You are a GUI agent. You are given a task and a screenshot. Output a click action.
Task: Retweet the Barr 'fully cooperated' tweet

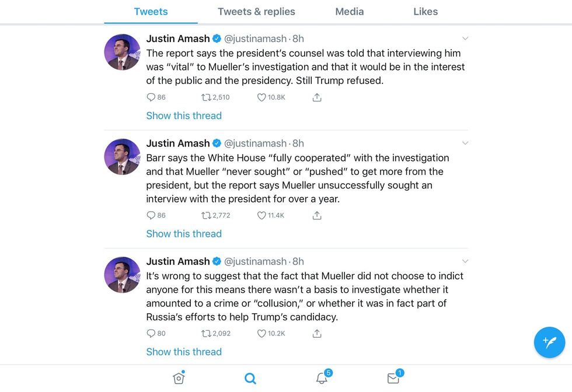click(x=206, y=215)
